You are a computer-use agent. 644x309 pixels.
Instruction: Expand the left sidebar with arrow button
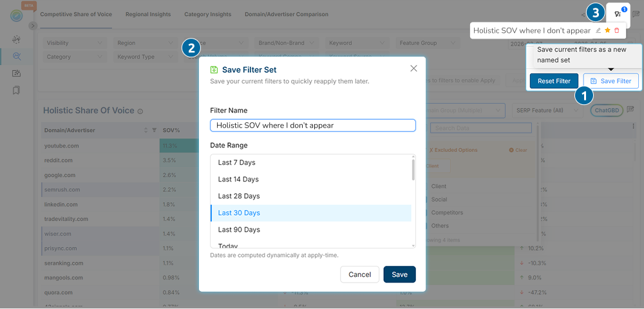pos(32,25)
